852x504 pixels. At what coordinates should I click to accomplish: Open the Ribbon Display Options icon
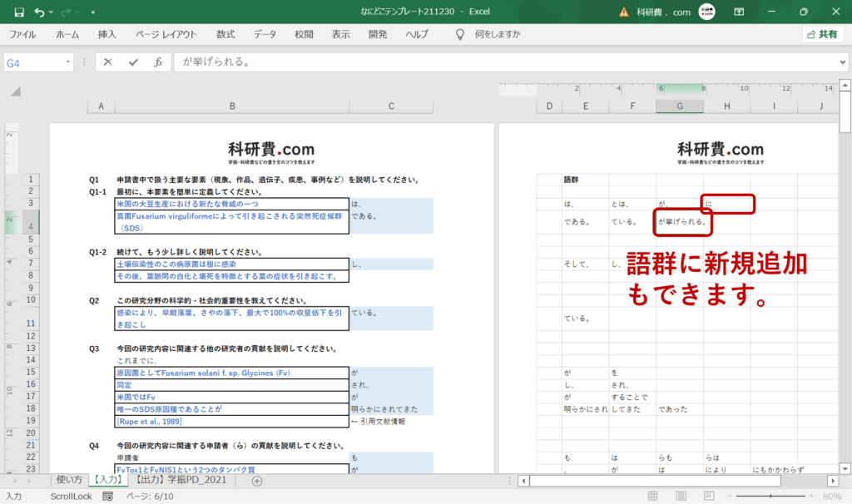coord(739,12)
